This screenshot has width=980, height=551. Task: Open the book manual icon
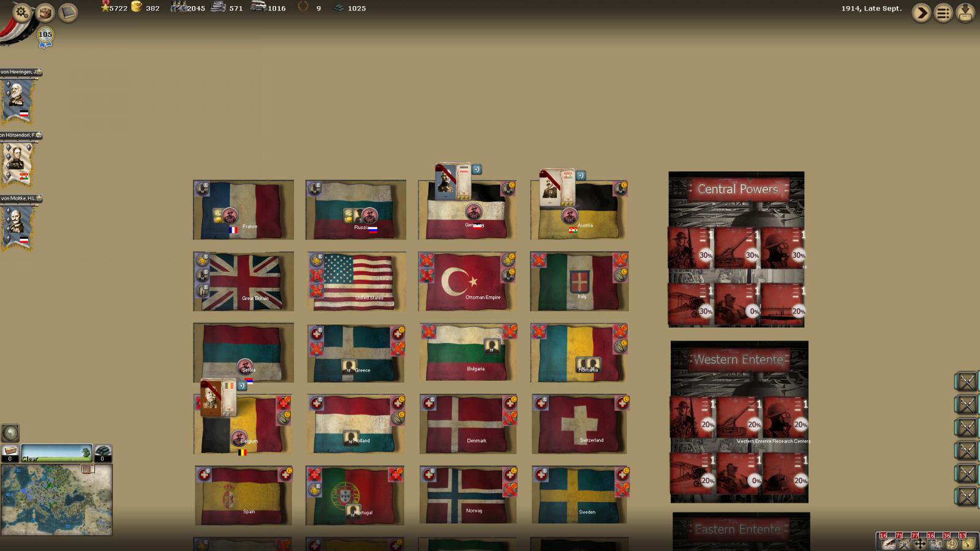click(68, 12)
